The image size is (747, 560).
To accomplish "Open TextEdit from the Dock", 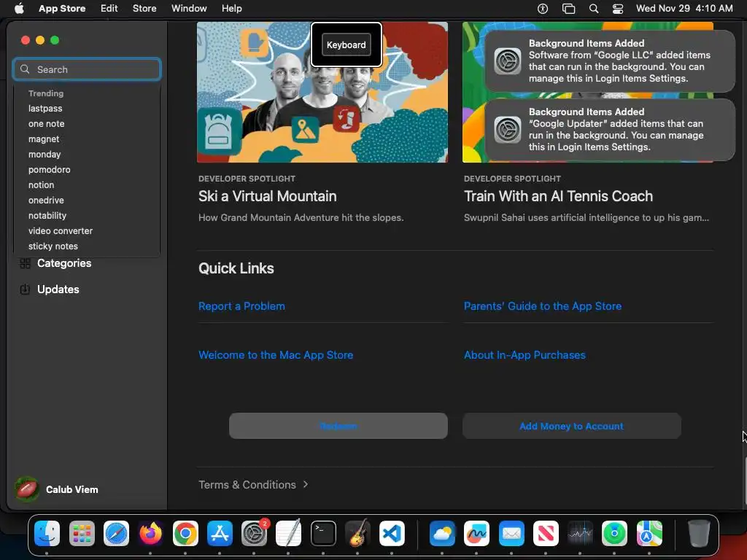I will point(289,533).
